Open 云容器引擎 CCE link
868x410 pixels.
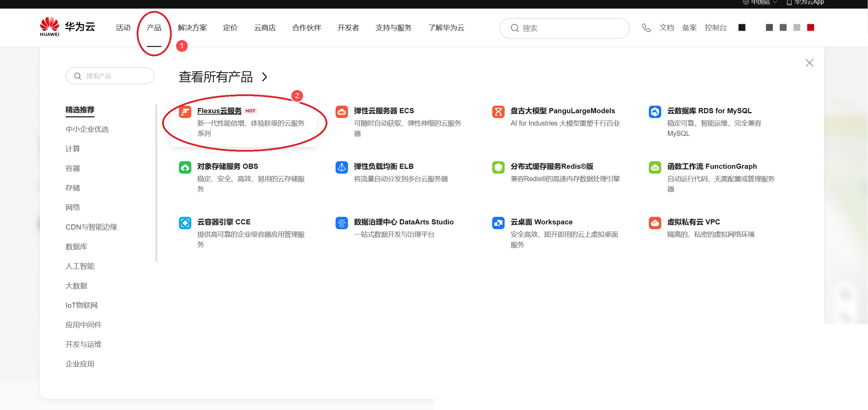224,222
